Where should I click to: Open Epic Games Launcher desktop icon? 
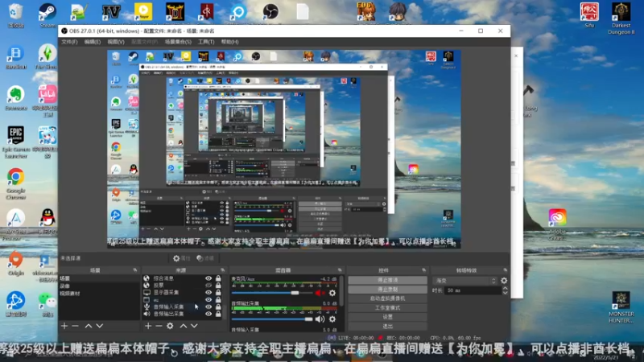16,142
